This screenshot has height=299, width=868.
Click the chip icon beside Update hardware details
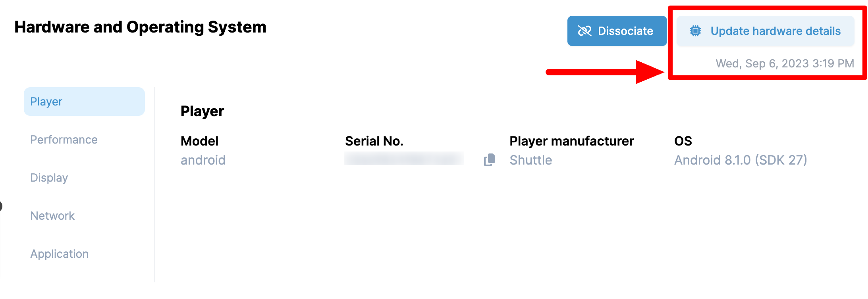coord(695,31)
